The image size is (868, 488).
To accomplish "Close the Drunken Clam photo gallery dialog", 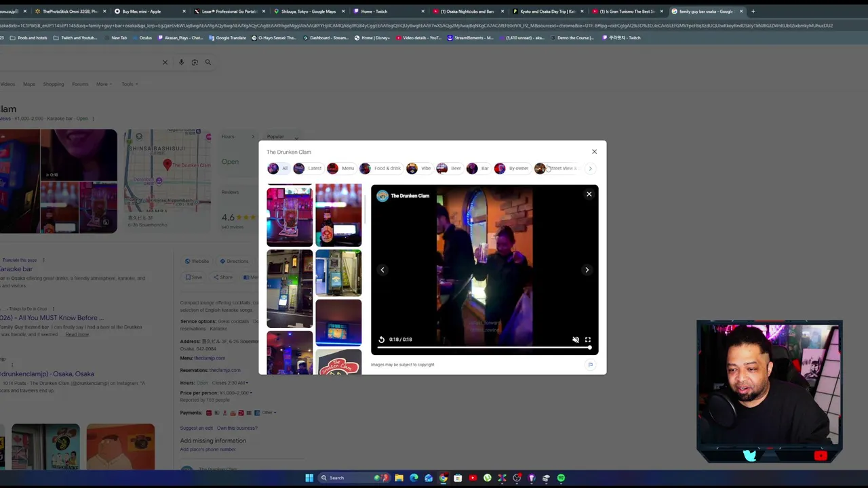I will (x=594, y=152).
